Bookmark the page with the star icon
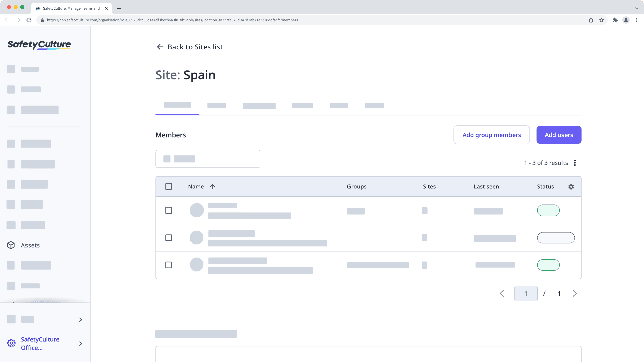This screenshot has width=644, height=362. click(601, 20)
